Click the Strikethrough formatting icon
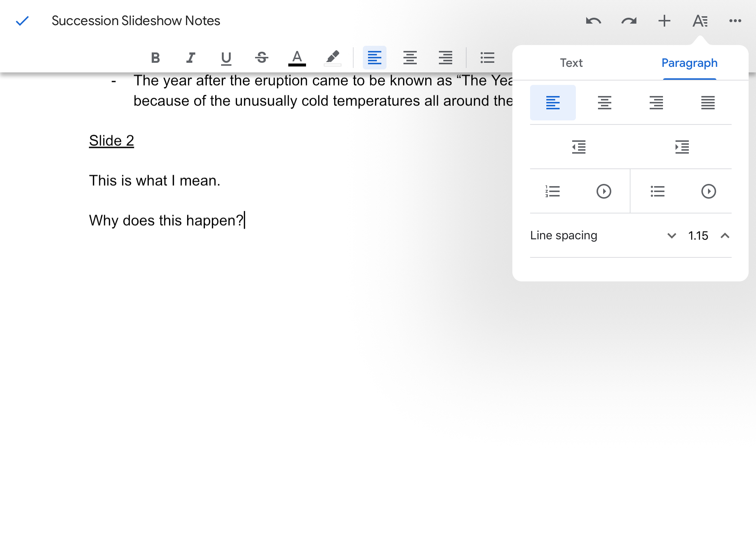 pos(262,57)
